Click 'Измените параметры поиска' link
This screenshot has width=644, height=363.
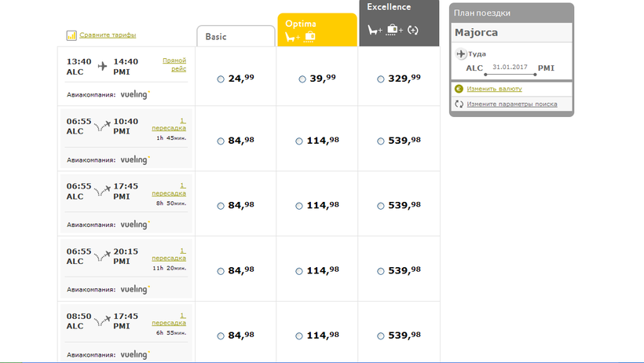click(x=511, y=104)
